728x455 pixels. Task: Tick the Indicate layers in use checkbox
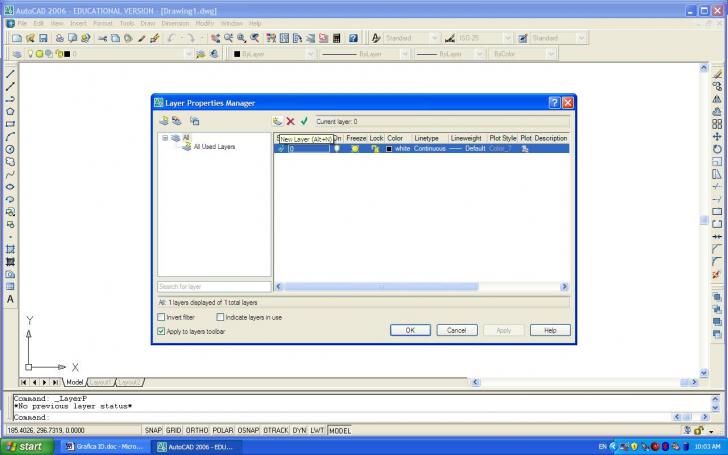click(220, 317)
